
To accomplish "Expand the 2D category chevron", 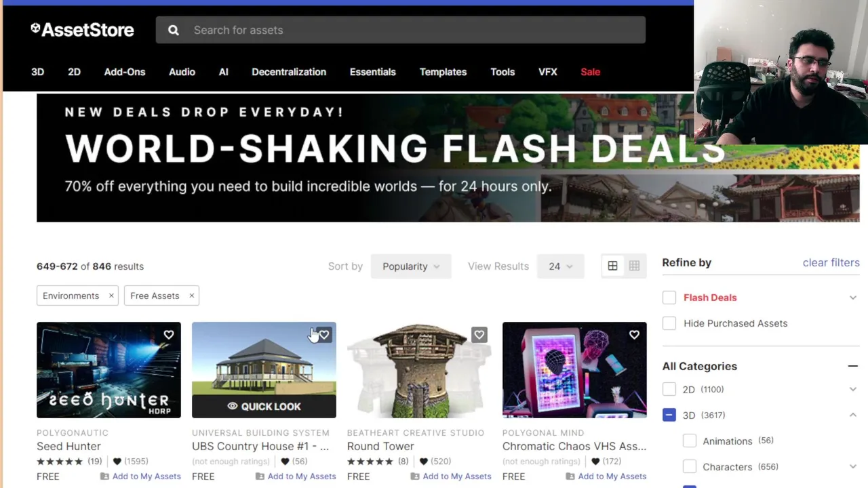I will click(x=852, y=389).
